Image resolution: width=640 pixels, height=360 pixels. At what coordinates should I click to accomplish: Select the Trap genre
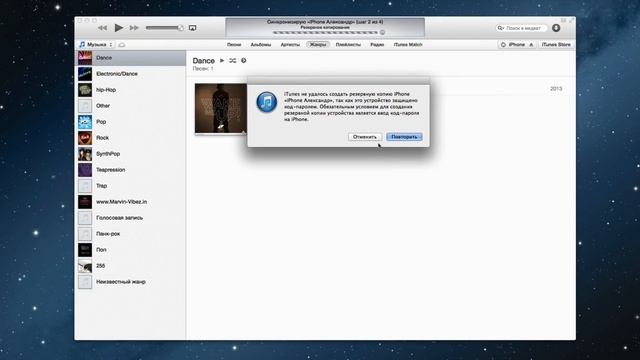coord(131,186)
